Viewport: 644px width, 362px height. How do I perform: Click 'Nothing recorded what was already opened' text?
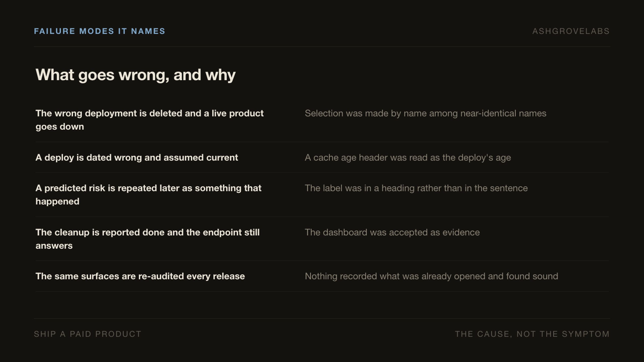click(x=431, y=276)
